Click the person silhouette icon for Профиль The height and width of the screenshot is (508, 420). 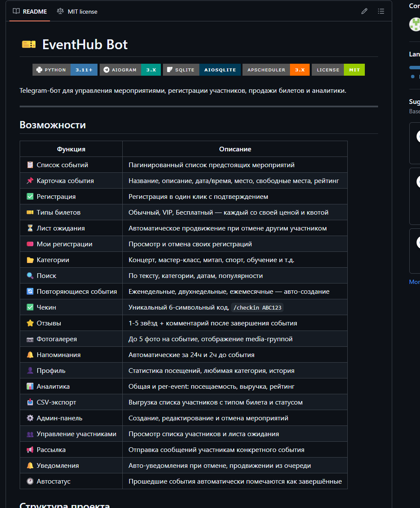pyautogui.click(x=30, y=371)
